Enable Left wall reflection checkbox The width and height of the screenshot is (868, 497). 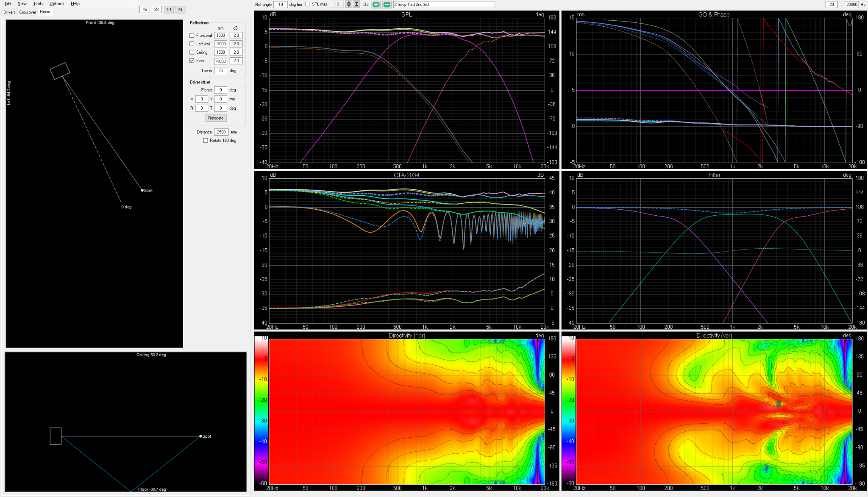[192, 44]
